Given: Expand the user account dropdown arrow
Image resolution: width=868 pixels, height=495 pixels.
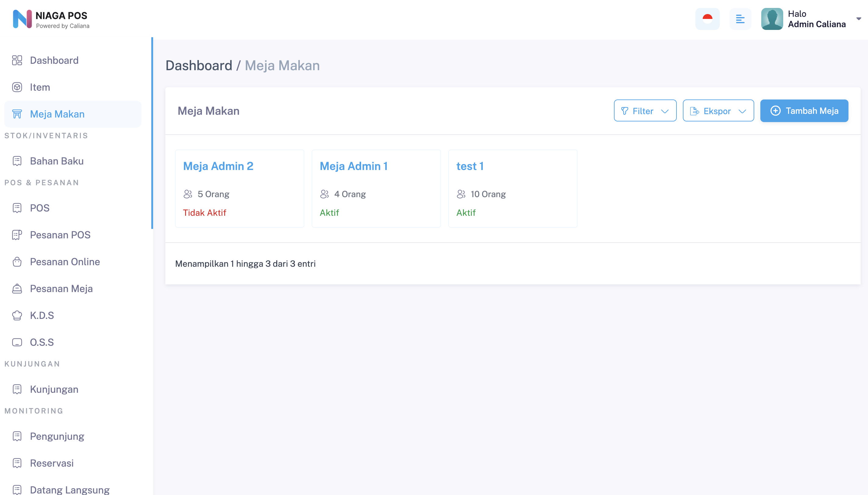Looking at the screenshot, I should 859,19.
